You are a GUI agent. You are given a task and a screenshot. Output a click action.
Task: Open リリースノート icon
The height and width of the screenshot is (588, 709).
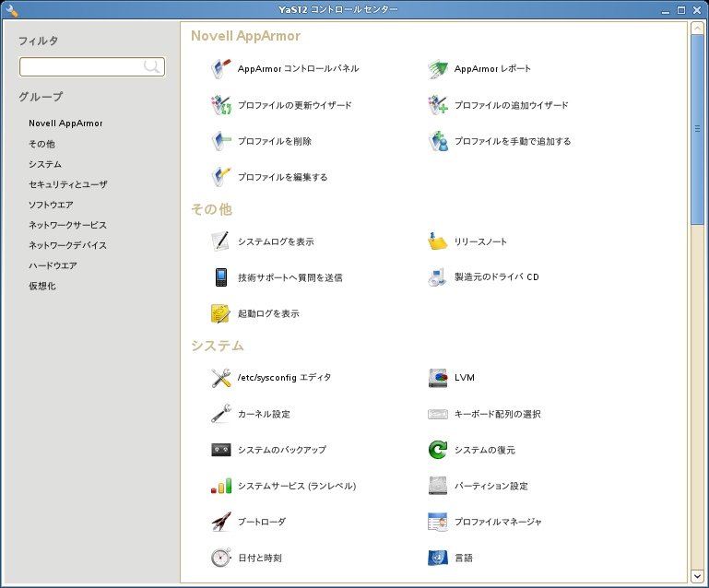tap(438, 241)
